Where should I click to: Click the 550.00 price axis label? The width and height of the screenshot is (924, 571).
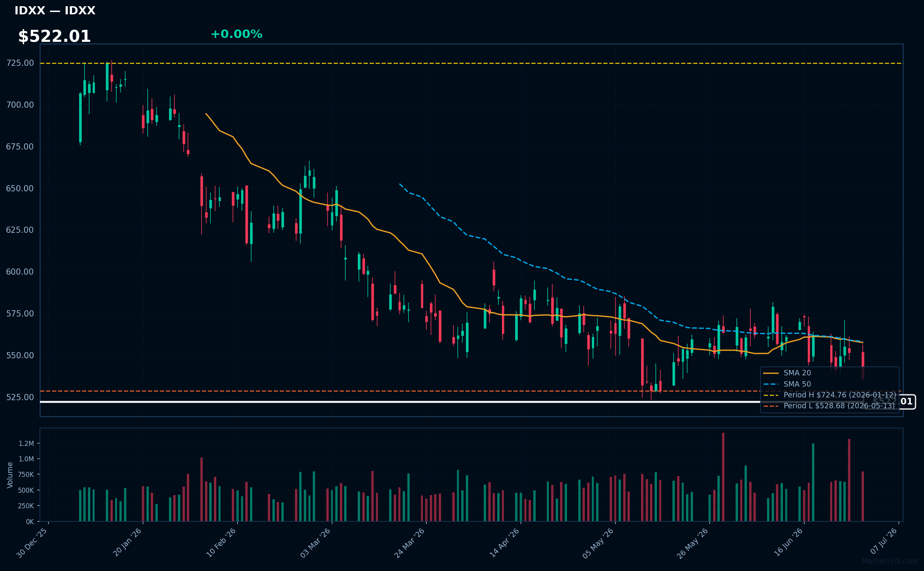click(20, 355)
